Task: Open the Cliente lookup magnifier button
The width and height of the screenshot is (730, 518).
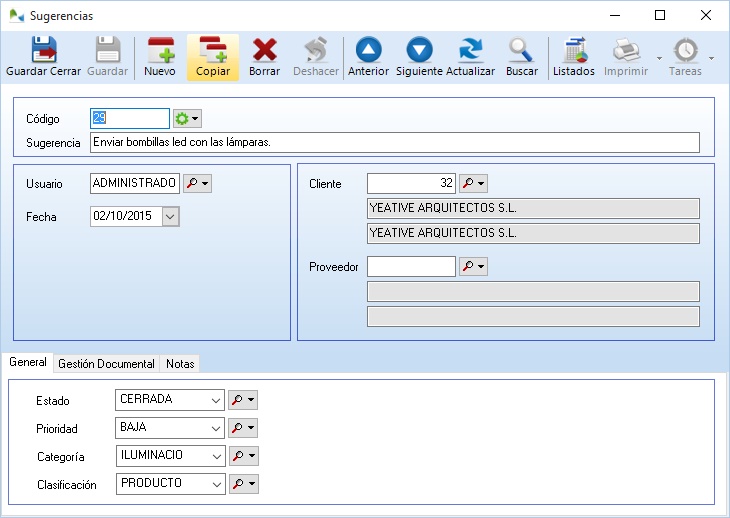Action: coord(472,184)
